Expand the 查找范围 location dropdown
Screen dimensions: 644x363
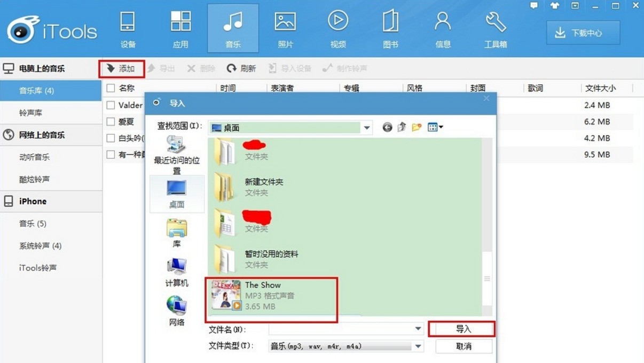click(367, 128)
